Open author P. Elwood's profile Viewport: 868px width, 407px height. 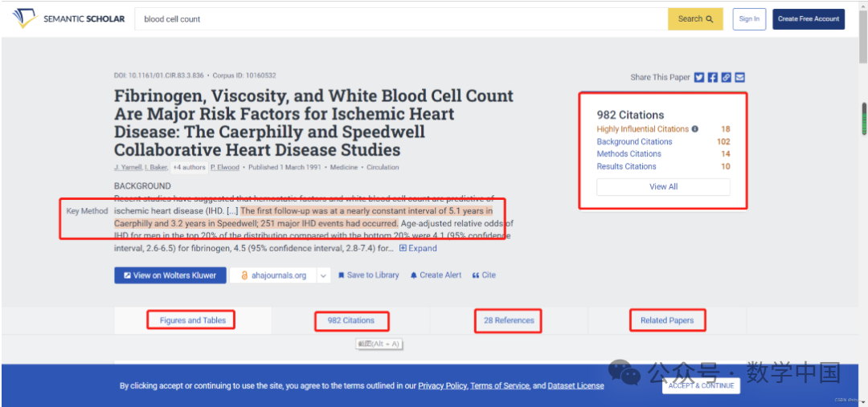point(225,167)
